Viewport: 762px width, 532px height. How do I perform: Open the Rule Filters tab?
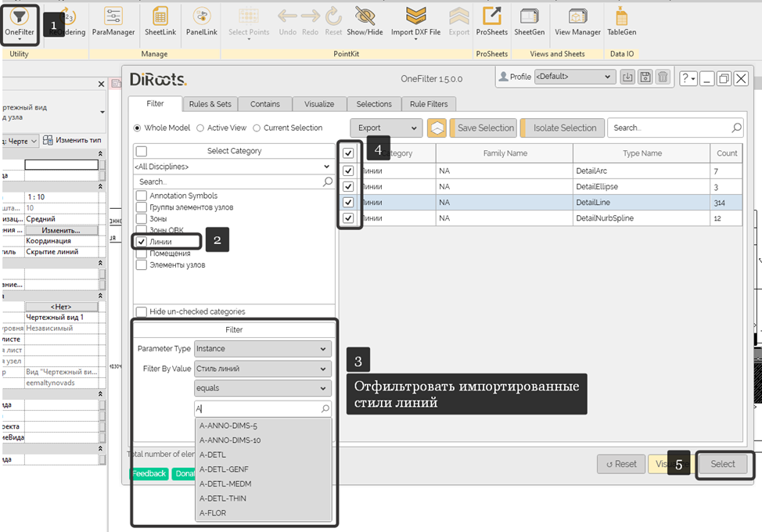[429, 104]
